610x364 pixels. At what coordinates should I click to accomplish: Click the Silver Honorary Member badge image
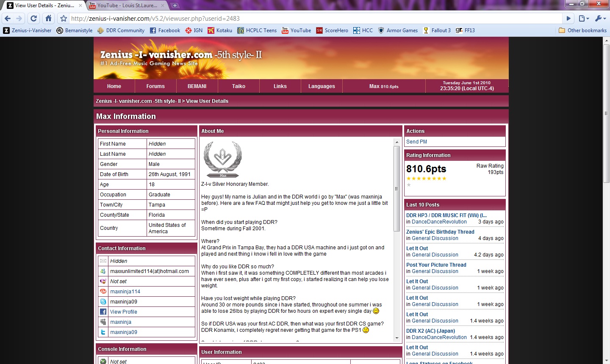223,160
